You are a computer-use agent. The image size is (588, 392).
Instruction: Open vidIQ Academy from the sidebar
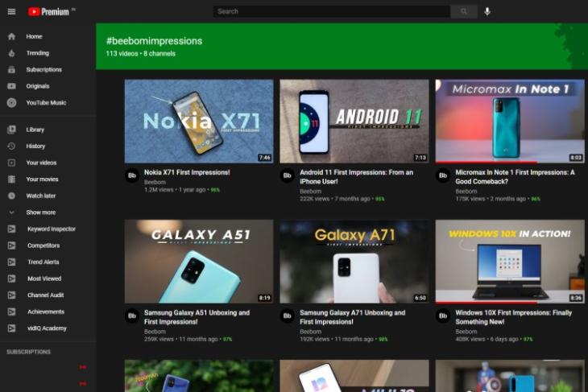click(47, 328)
